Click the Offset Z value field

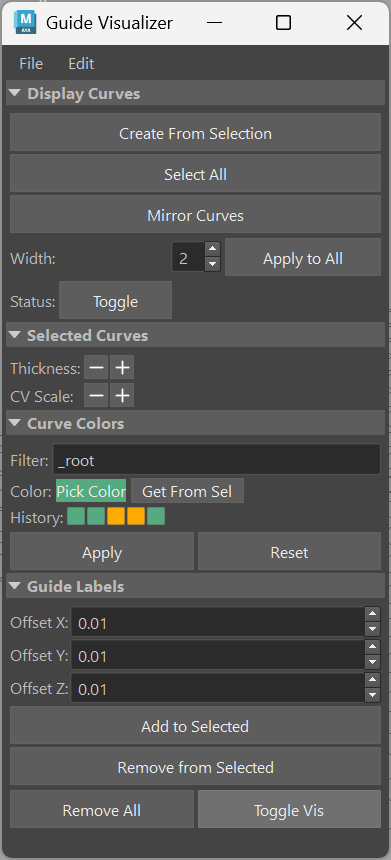[217, 689]
